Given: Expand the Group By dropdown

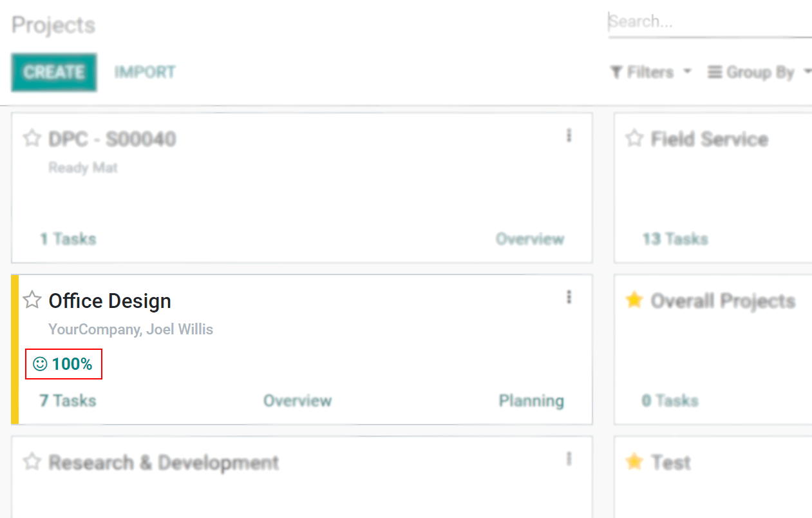Looking at the screenshot, I should pyautogui.click(x=760, y=72).
